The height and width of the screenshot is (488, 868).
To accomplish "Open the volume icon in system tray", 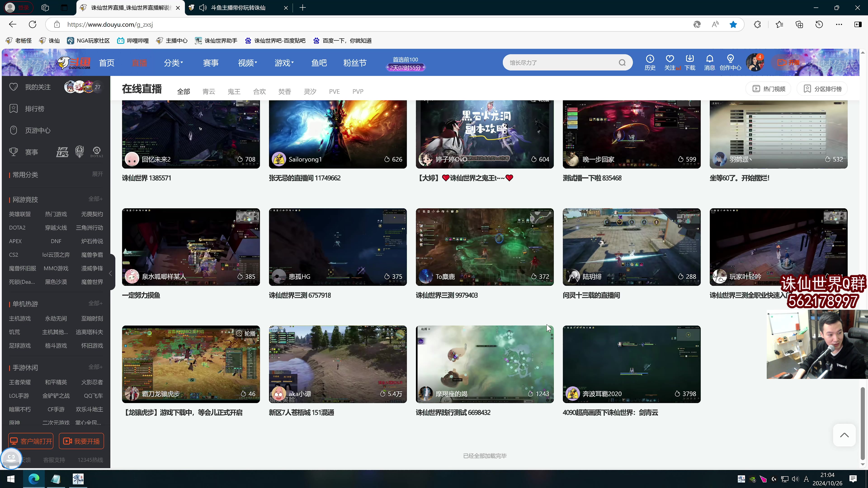I will click(x=795, y=479).
